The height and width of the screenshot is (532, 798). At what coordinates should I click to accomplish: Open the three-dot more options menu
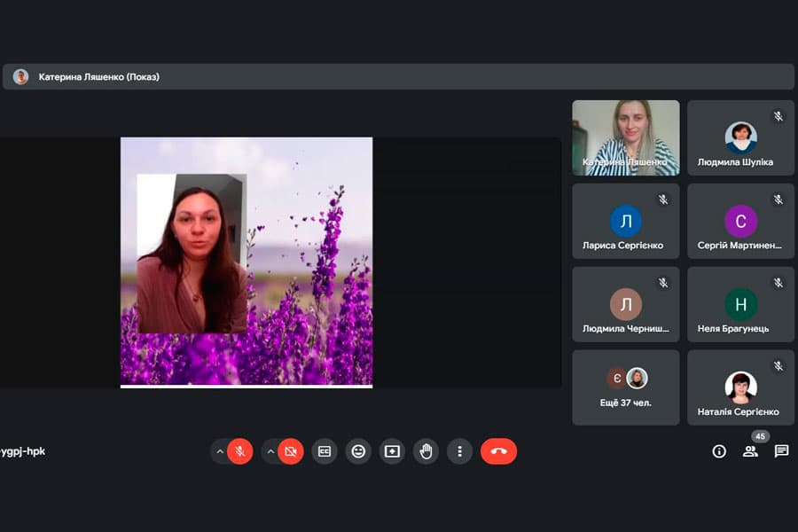pos(459,451)
